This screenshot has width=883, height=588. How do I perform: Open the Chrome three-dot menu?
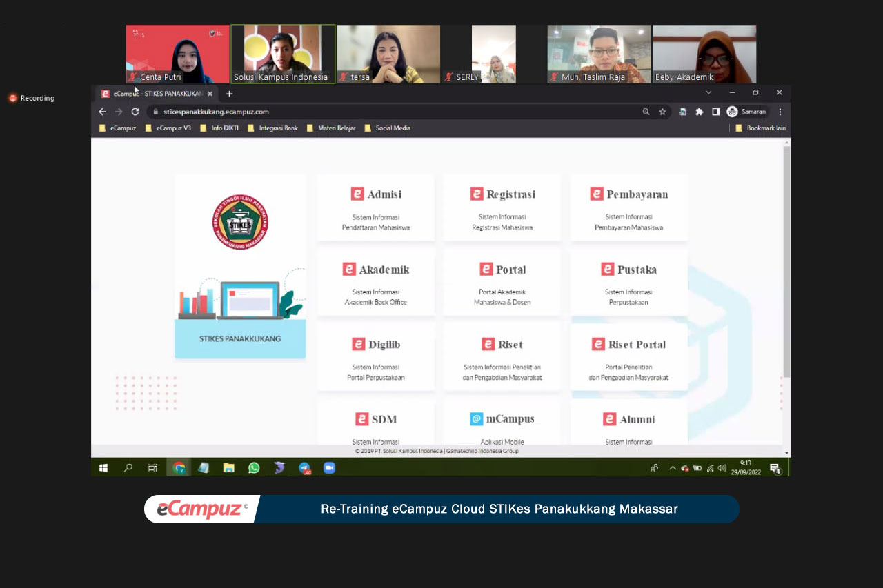point(780,112)
